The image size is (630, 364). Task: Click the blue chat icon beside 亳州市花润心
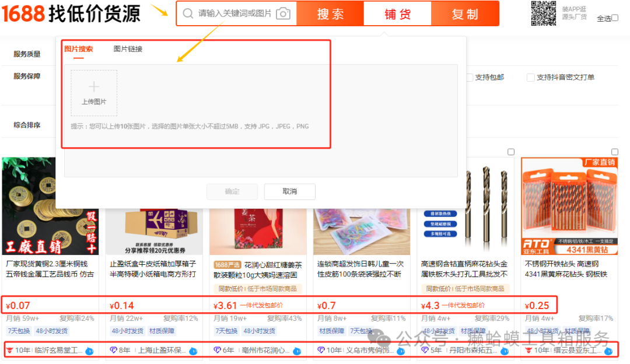[x=297, y=351]
